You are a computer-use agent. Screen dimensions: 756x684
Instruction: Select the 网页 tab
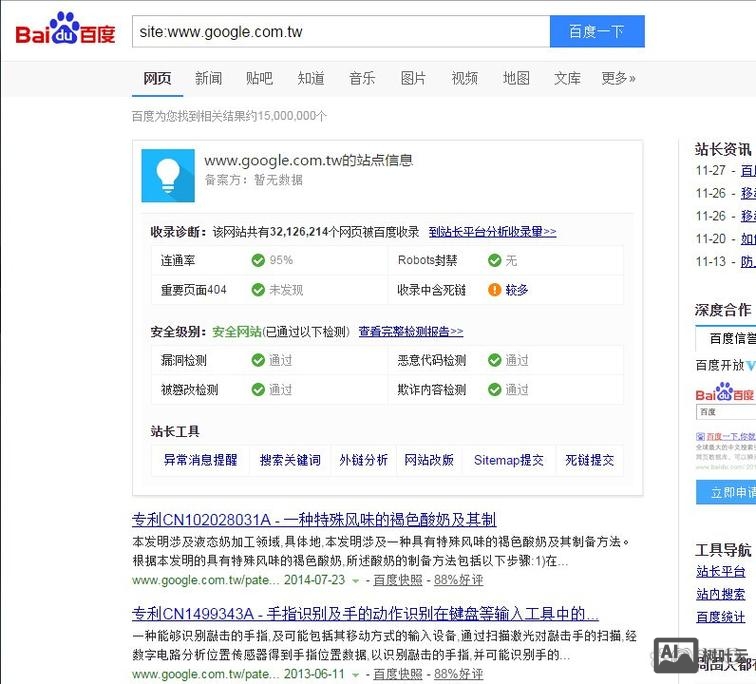coord(157,78)
